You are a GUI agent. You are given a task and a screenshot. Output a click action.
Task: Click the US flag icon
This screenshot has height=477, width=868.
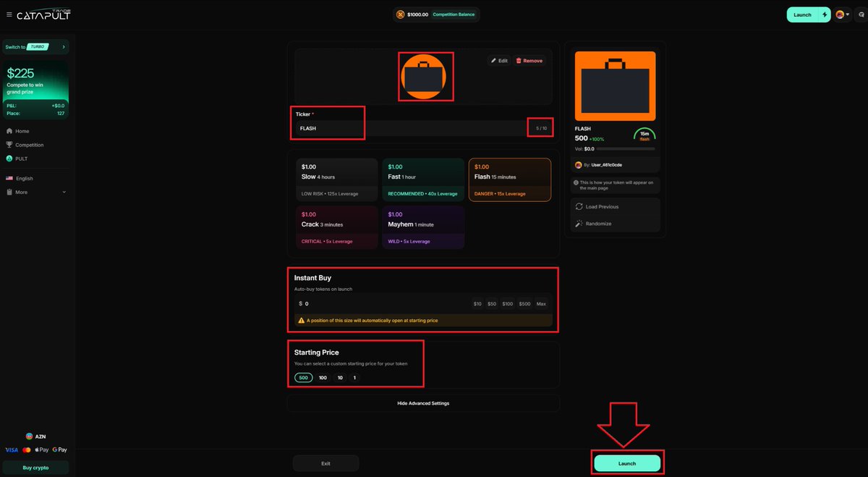pos(9,178)
